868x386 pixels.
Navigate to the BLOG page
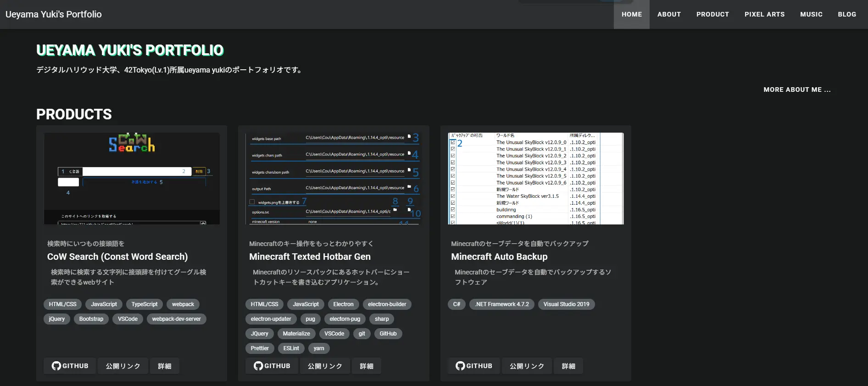(847, 14)
